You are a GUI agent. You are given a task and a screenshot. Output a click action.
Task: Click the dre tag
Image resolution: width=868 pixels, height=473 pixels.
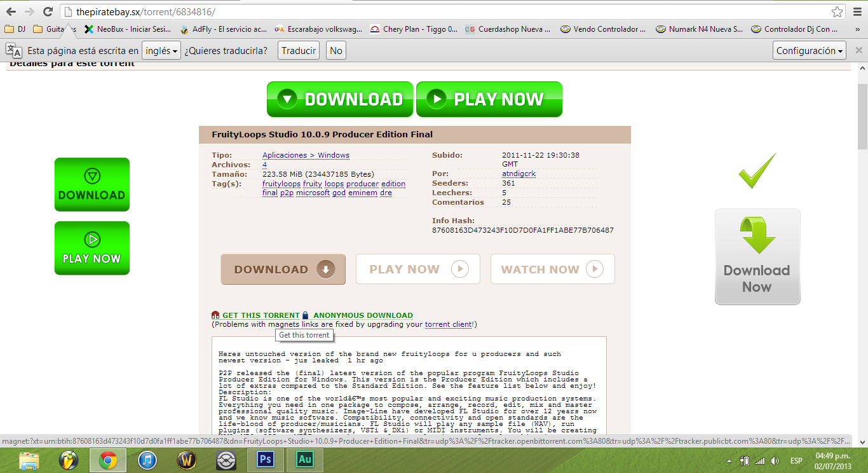(386, 193)
